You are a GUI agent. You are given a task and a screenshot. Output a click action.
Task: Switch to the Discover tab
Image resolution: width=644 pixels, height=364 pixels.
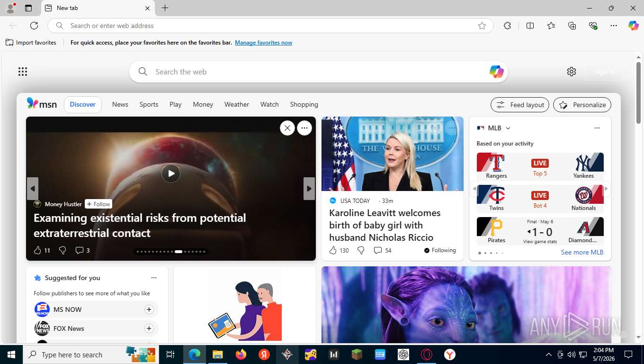(83, 104)
